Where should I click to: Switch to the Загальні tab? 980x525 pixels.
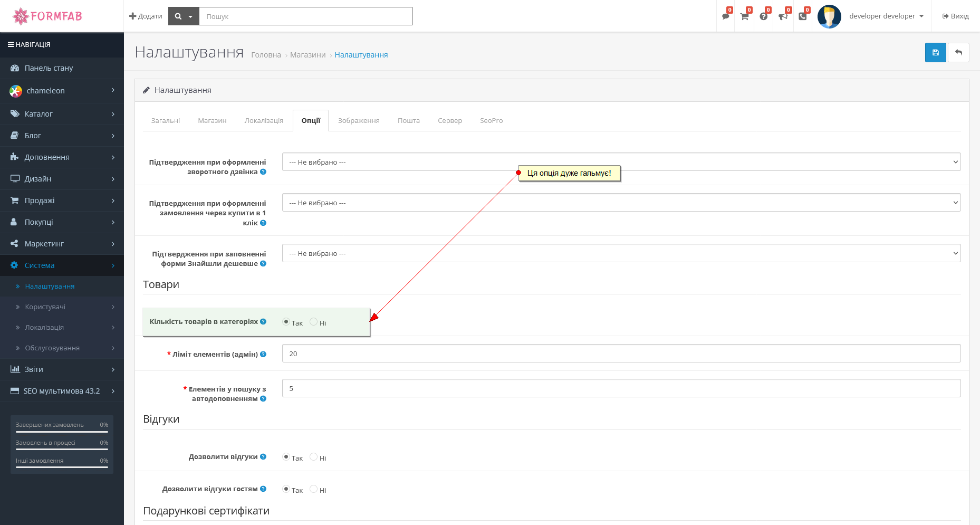point(166,121)
